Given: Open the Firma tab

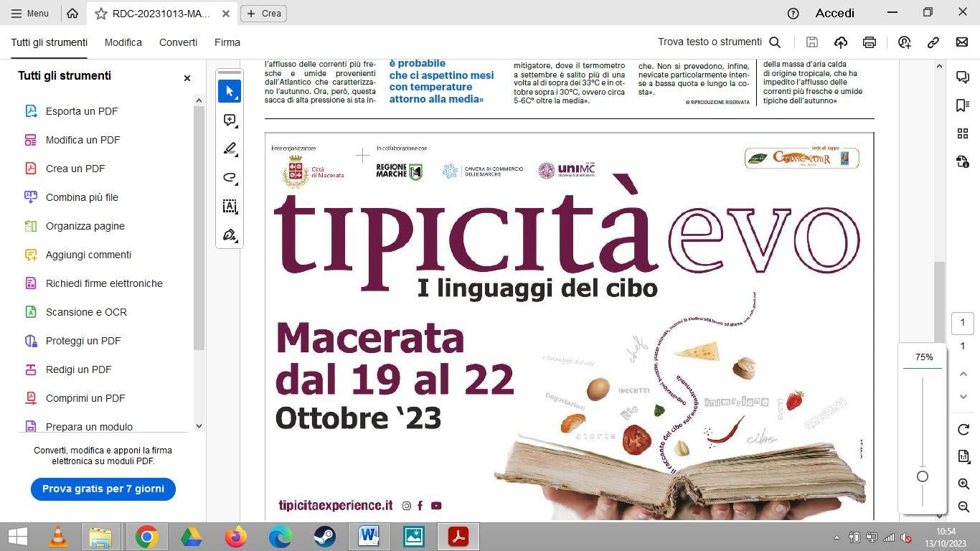Looking at the screenshot, I should pyautogui.click(x=227, y=42).
